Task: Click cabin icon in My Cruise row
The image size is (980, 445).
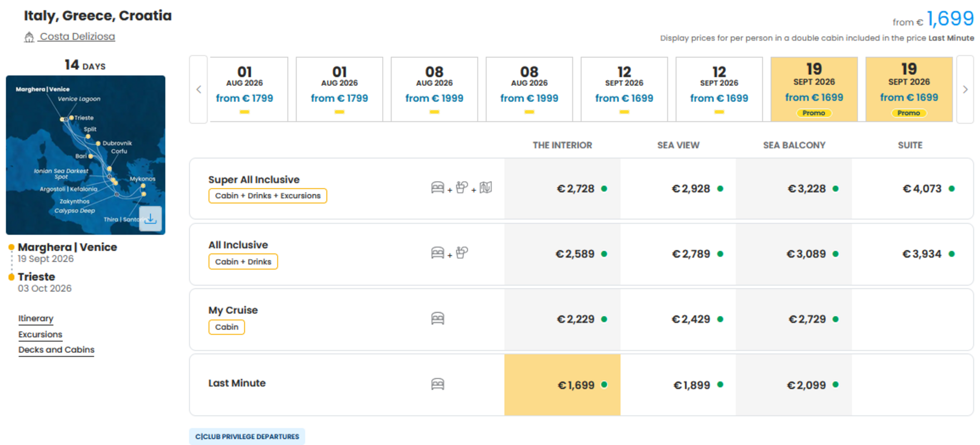Action: point(438,319)
